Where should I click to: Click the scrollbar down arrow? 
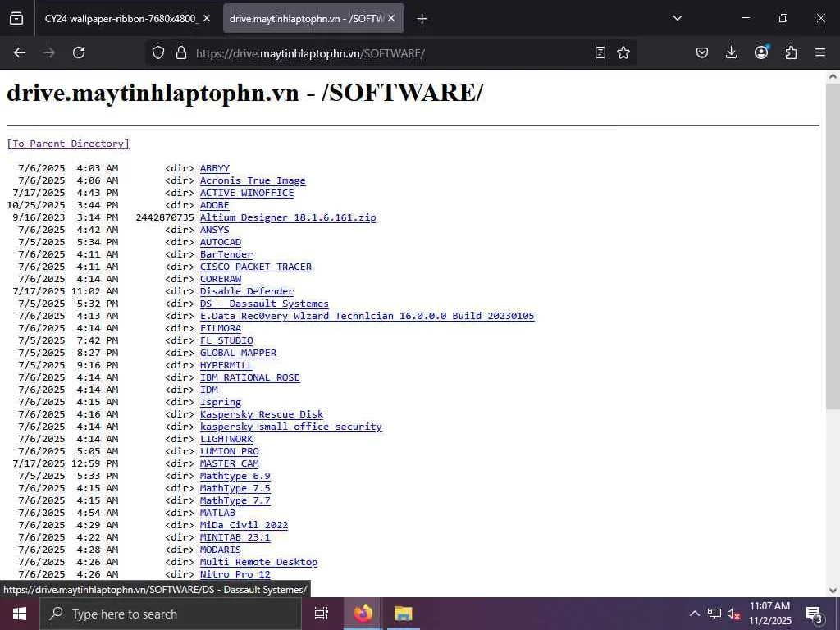tap(833, 591)
